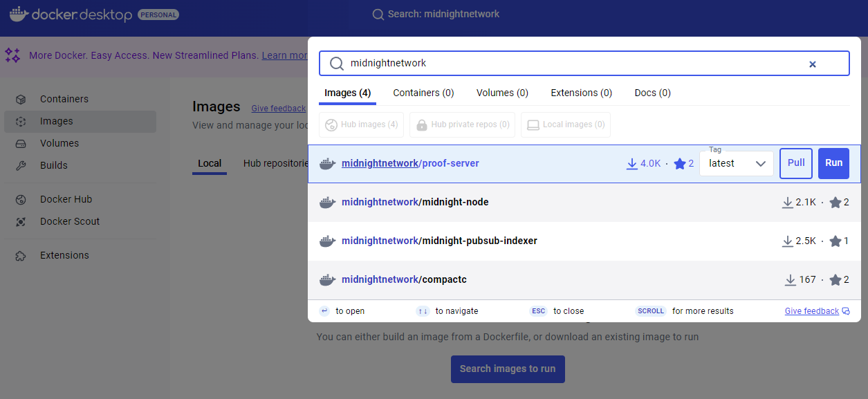Click the star icon on proof-server row
868x399 pixels.
[679, 164]
